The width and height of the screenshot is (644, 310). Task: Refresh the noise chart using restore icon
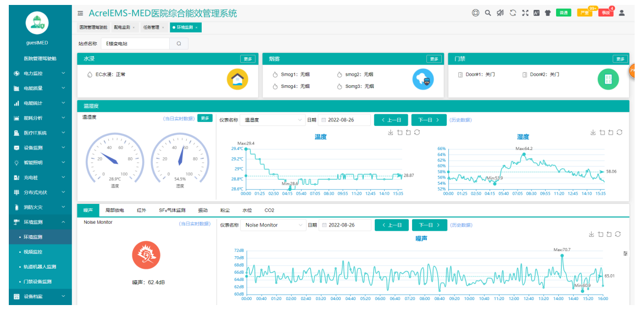point(618,234)
